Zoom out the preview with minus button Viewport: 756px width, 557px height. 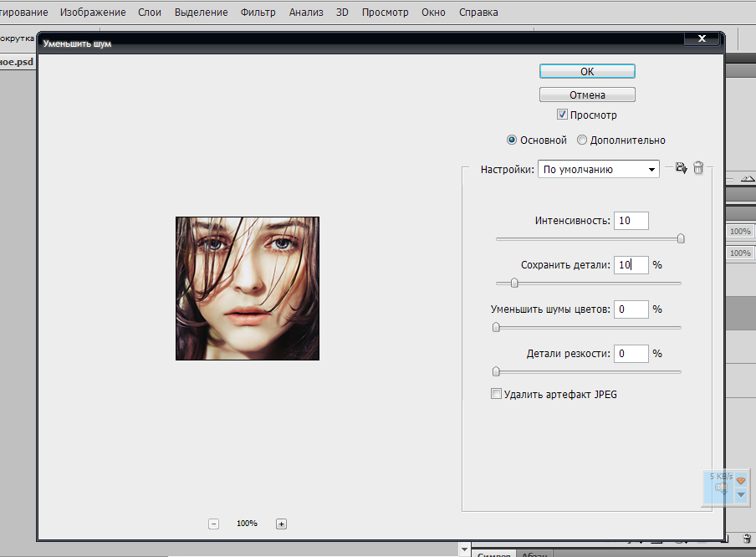(213, 524)
